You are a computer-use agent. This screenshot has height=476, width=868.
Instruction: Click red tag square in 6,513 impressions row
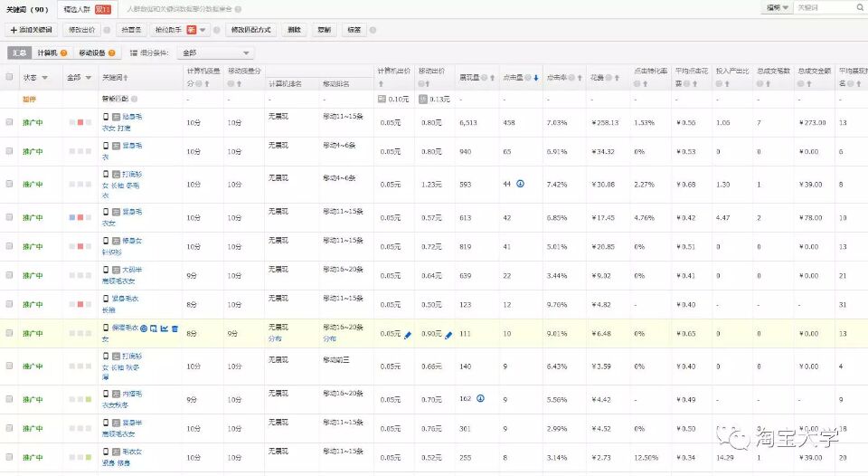80,122
